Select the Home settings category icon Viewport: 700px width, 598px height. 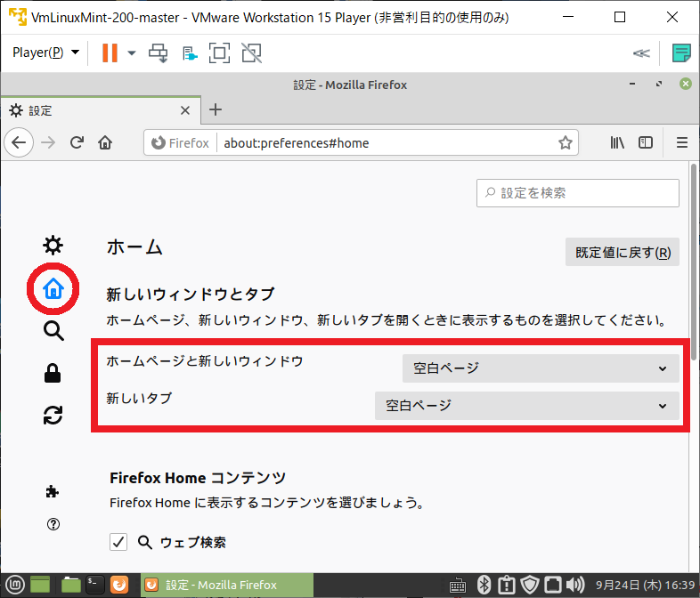pyautogui.click(x=53, y=288)
